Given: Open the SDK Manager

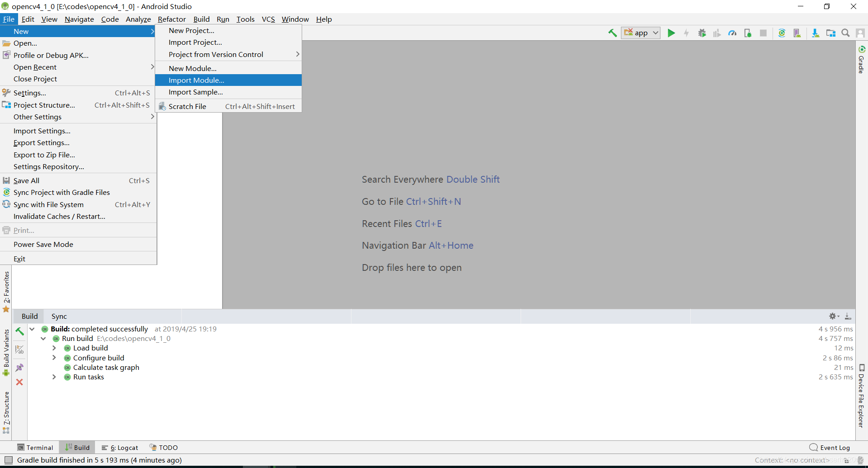Looking at the screenshot, I should point(815,33).
